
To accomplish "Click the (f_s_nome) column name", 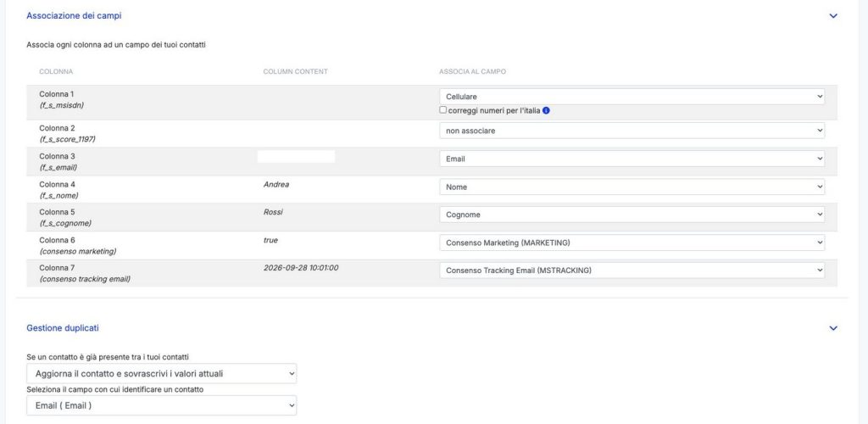I will (58, 195).
